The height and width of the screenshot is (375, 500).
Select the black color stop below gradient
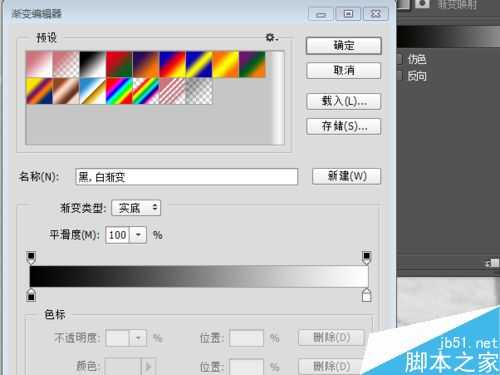pyautogui.click(x=31, y=295)
